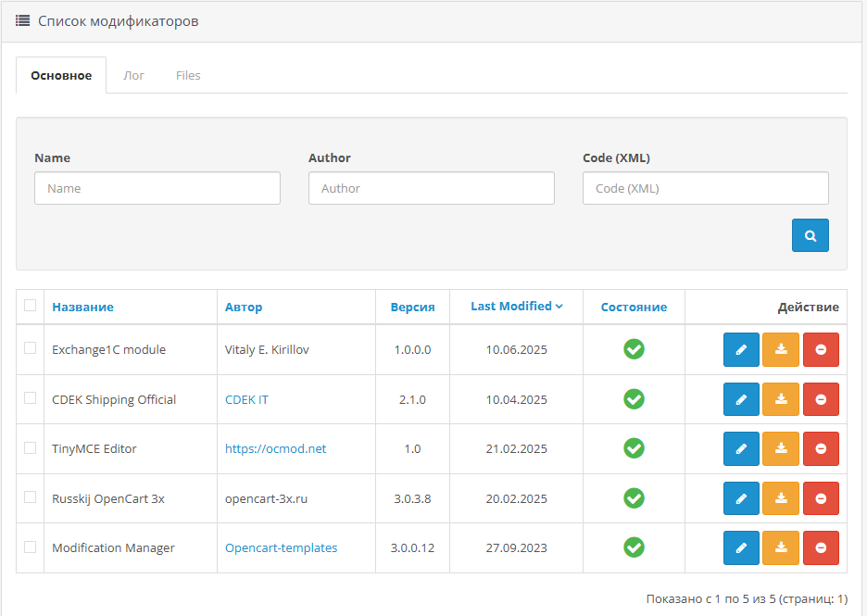
Task: Check the box for CDEK Shipping Official
Action: (x=31, y=398)
